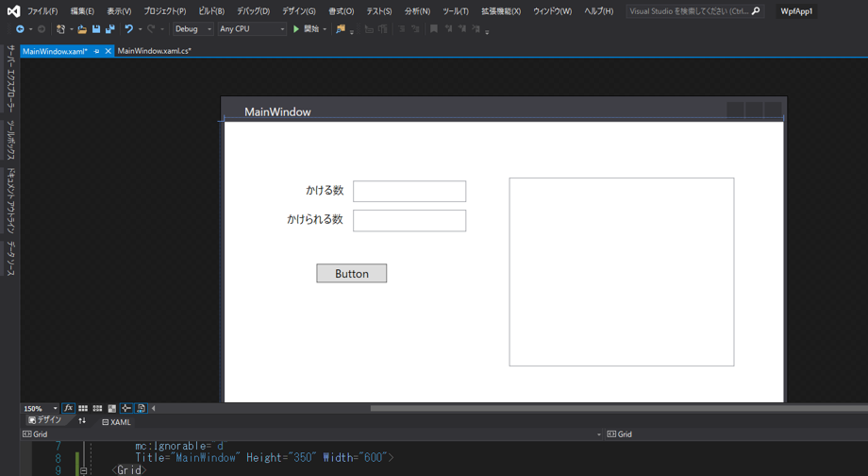Image resolution: width=868 pixels, height=476 pixels.
Task: Undo the last action with the toolbar icon
Action: click(129, 29)
